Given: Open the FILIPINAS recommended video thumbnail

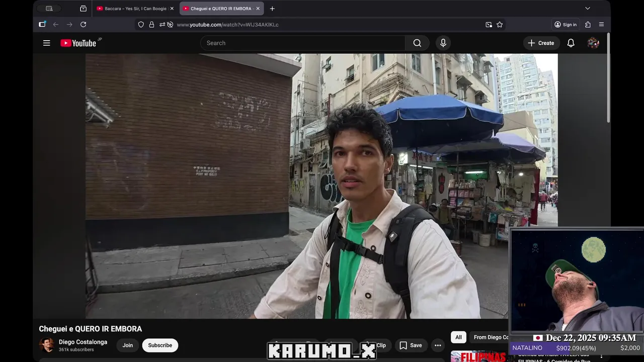Looking at the screenshot, I should (478, 356).
